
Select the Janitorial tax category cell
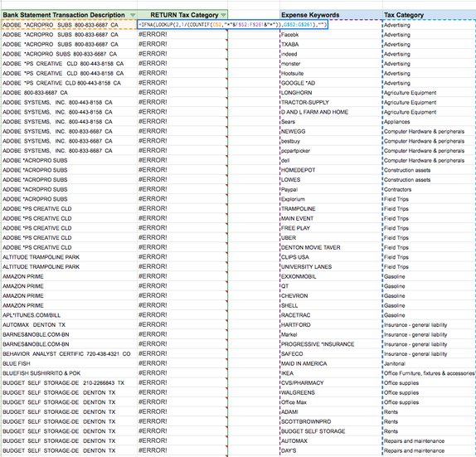pos(429,363)
